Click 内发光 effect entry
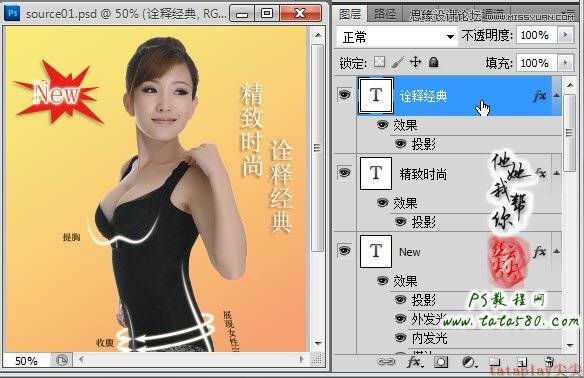 pyautogui.click(x=429, y=338)
